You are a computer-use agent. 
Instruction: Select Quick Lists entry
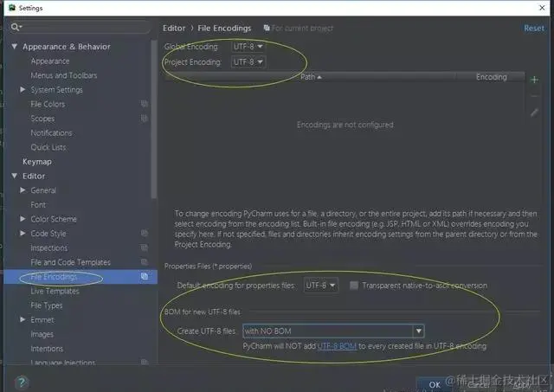point(48,147)
